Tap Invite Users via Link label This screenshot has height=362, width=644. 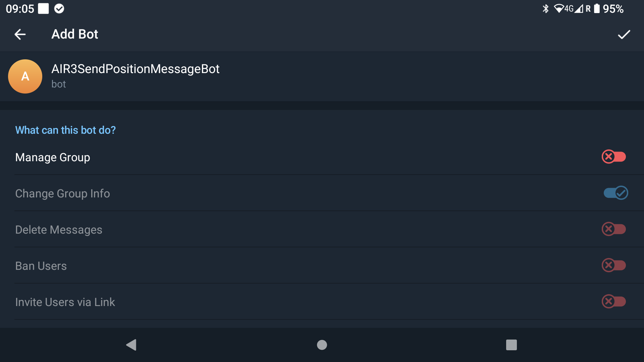tap(65, 302)
